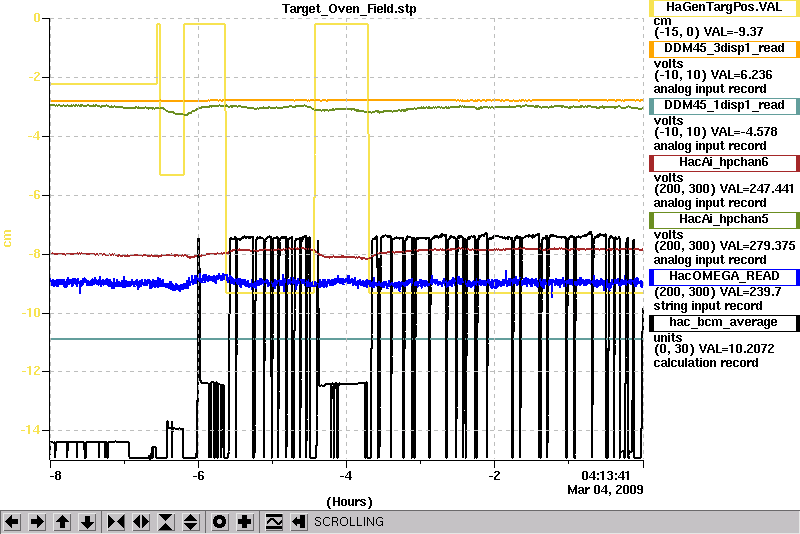The height and width of the screenshot is (534, 800).
Task: Click the -10 y-axis tick label
Action: point(31,313)
